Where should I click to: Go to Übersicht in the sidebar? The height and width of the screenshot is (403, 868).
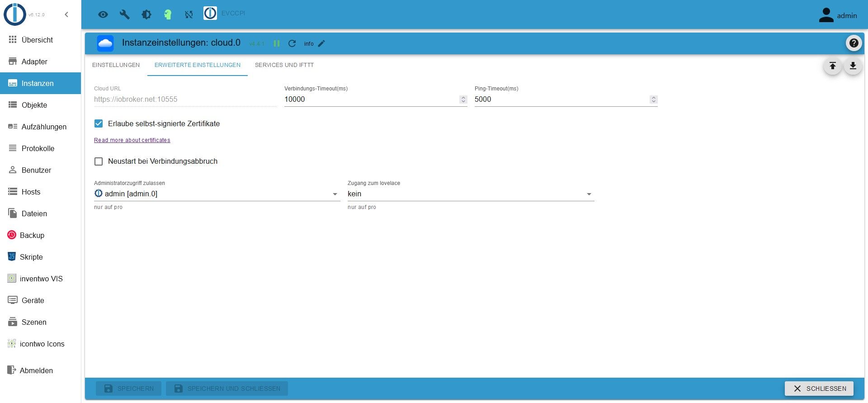point(40,40)
